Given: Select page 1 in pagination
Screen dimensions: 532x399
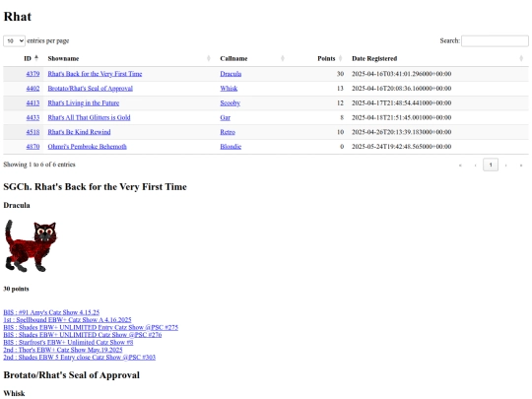Looking at the screenshot, I should click(491, 166).
